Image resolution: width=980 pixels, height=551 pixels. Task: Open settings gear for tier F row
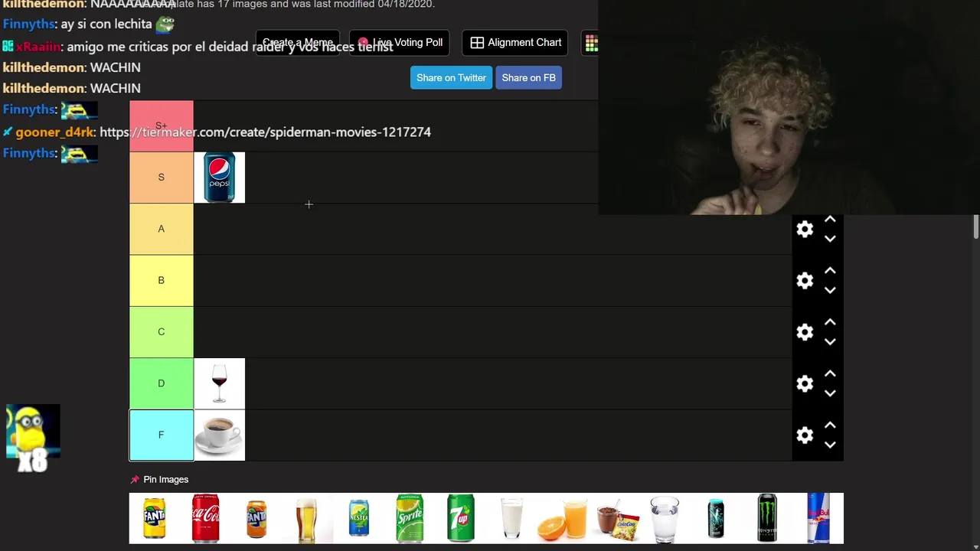(805, 435)
